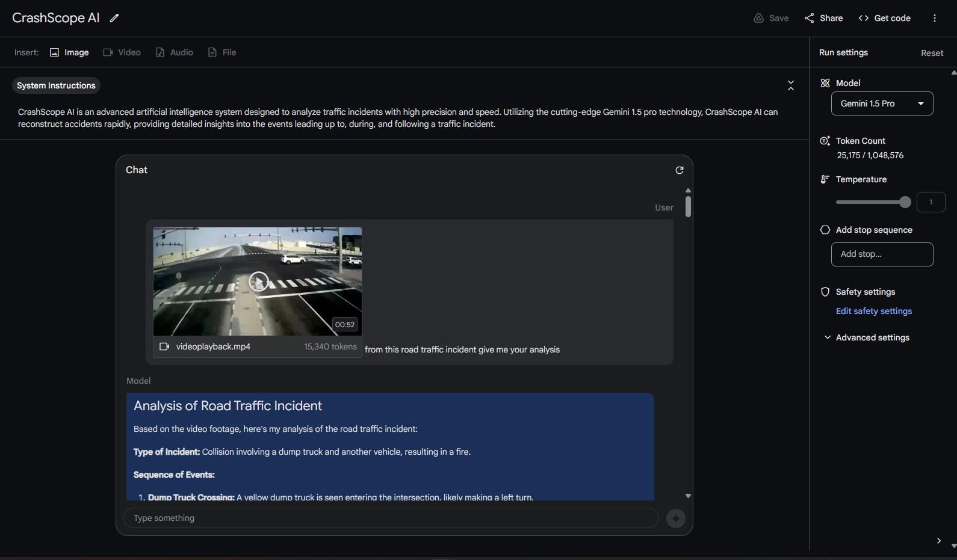957x560 pixels.
Task: Open the Gemini 1.5 Pro model dropdown
Action: pyautogui.click(x=882, y=103)
